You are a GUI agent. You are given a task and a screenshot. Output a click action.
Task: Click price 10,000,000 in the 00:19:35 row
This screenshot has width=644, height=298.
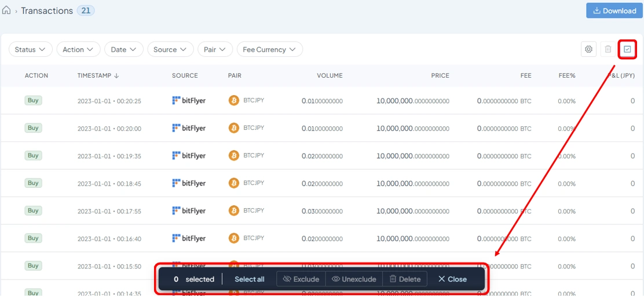click(413, 156)
